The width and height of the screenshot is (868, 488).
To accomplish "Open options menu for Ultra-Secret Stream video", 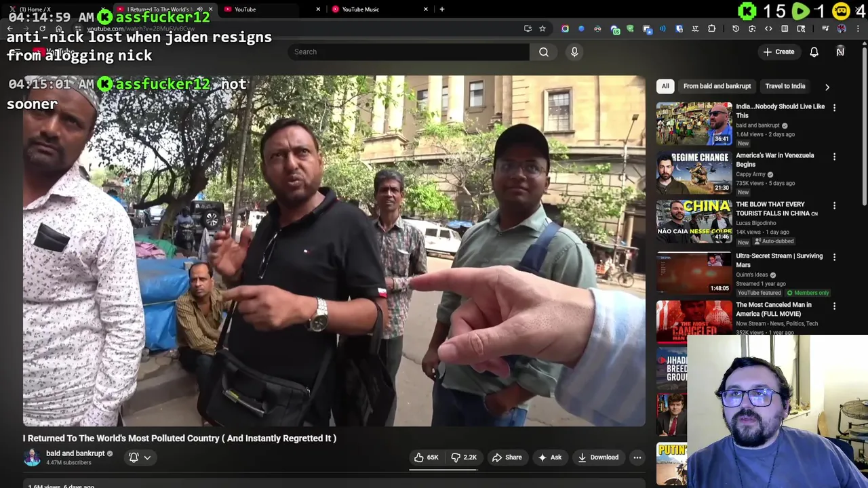I will [x=834, y=257].
